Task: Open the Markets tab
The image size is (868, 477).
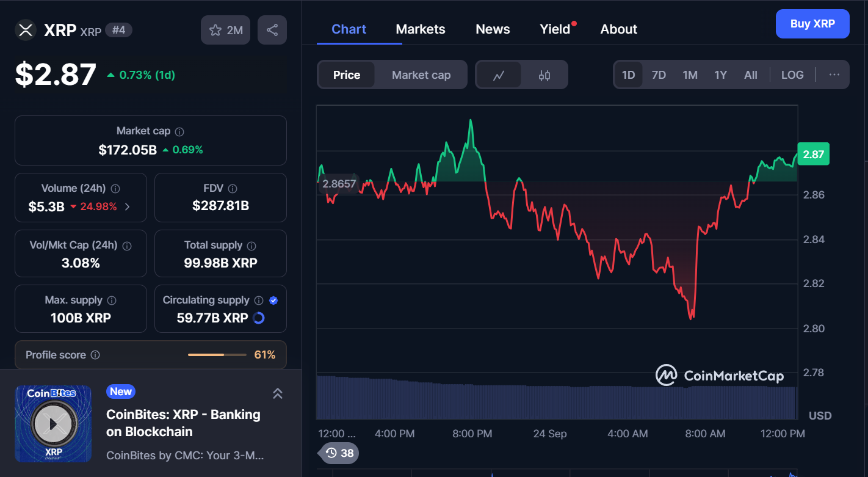Action: [x=421, y=29]
